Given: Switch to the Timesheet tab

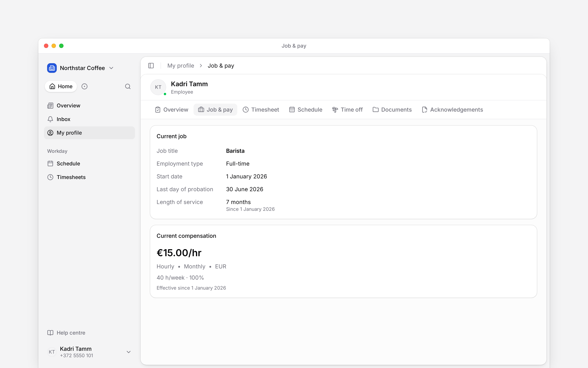Looking at the screenshot, I should [261, 110].
